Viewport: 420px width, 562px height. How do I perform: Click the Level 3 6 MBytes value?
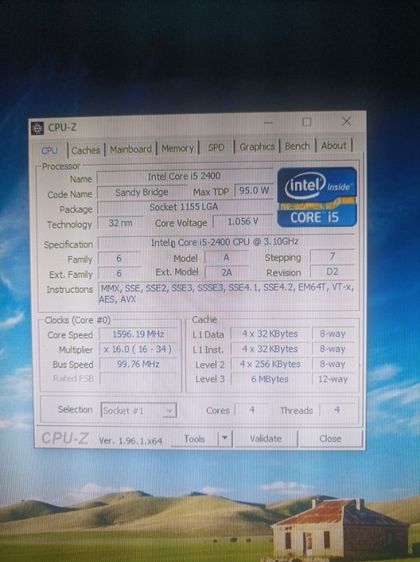(x=269, y=379)
